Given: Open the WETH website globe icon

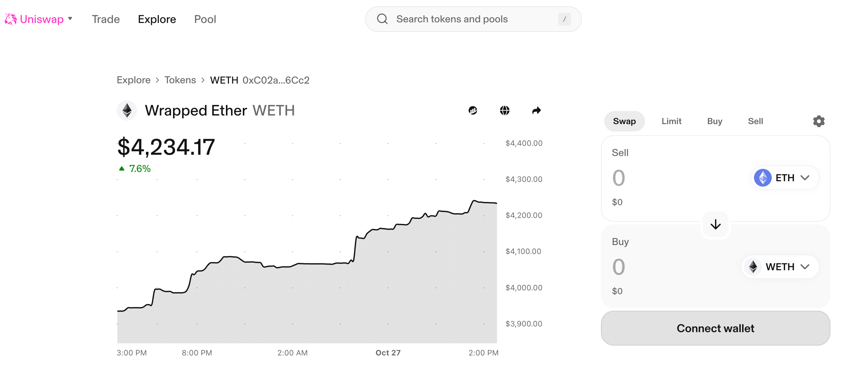Looking at the screenshot, I should tap(505, 110).
